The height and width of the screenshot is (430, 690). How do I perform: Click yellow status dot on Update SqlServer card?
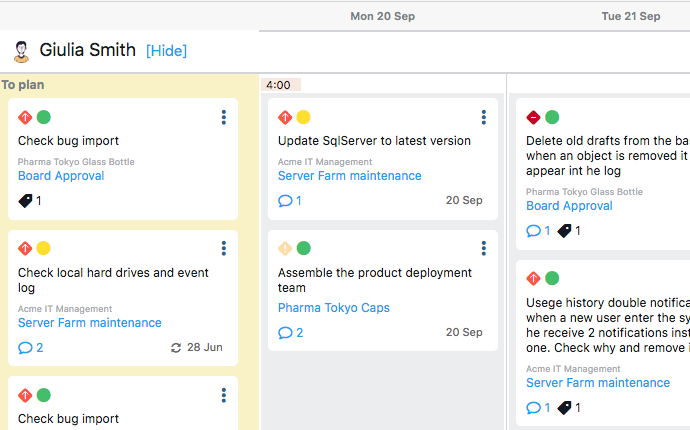pyautogui.click(x=304, y=117)
